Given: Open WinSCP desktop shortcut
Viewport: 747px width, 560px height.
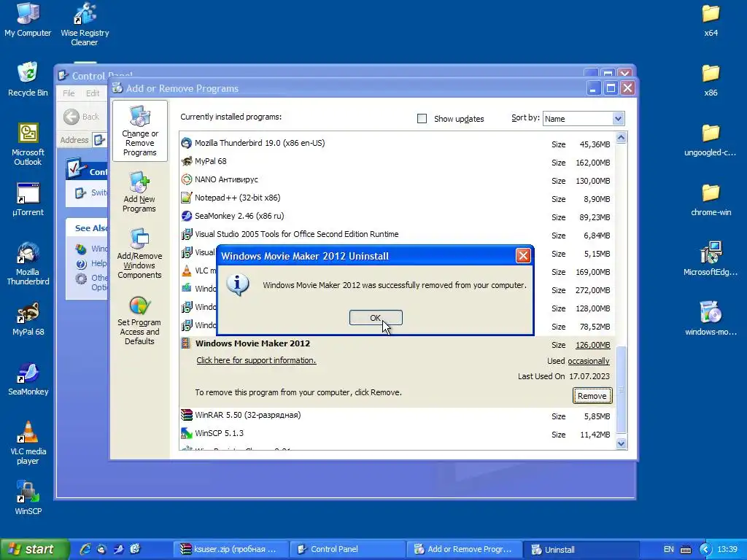Looking at the screenshot, I should (28, 499).
